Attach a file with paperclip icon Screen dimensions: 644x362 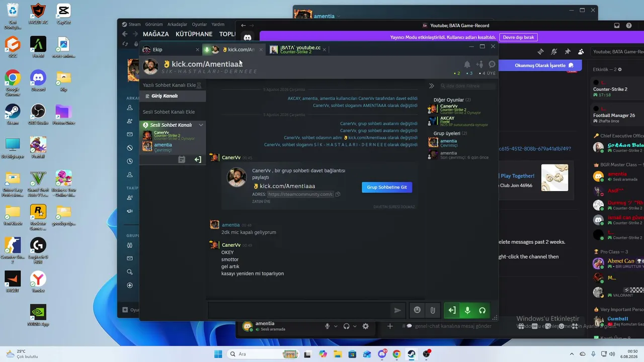[432, 310]
